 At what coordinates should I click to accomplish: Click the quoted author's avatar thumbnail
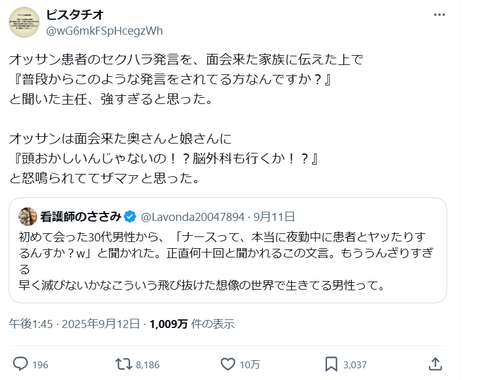click(28, 217)
